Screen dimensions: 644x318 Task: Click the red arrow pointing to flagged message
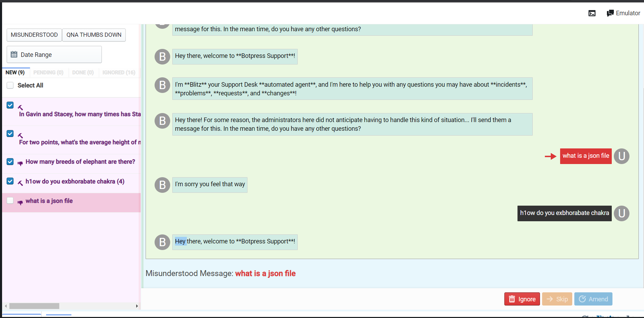pos(550,156)
